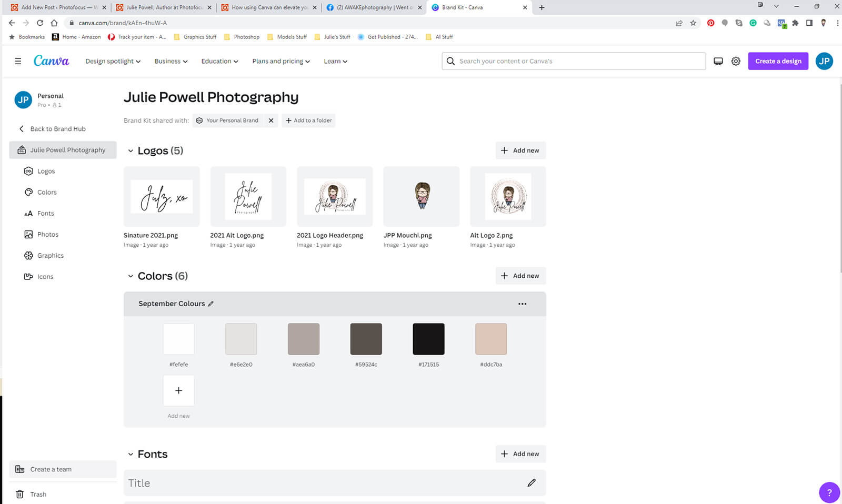842x504 pixels.
Task: Select Graphics in the sidebar
Action: (50, 255)
